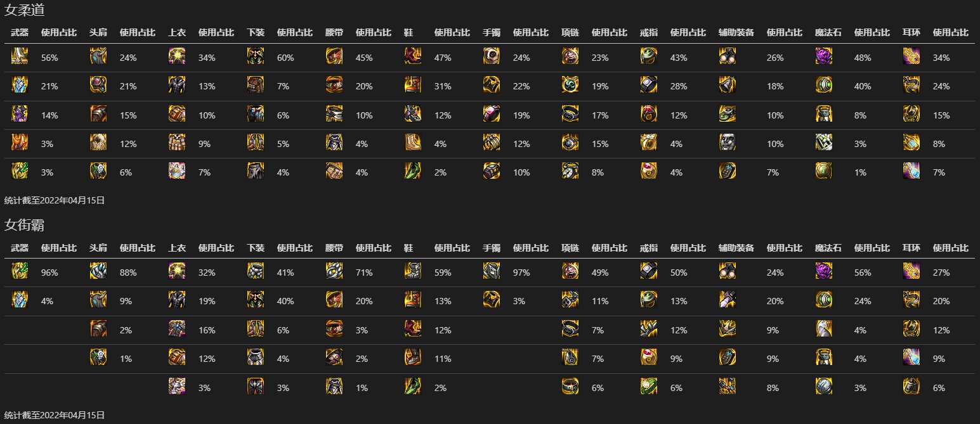Image resolution: width=980 pixels, height=424 pixels.
Task: Click the 女柔道 下装 icon with 60% usage
Action: click(256, 56)
